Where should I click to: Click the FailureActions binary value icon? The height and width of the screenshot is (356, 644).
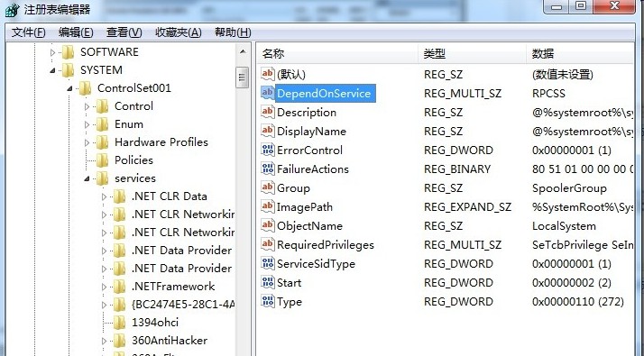(x=267, y=169)
